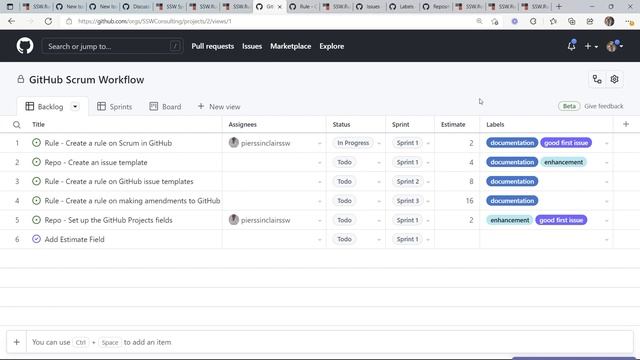
Task: Select the estimate value 8 in row 3
Action: point(471,181)
